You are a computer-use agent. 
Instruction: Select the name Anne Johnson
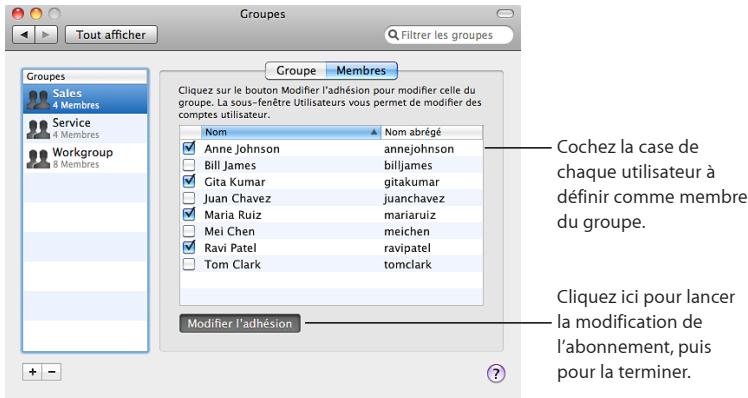click(242, 149)
